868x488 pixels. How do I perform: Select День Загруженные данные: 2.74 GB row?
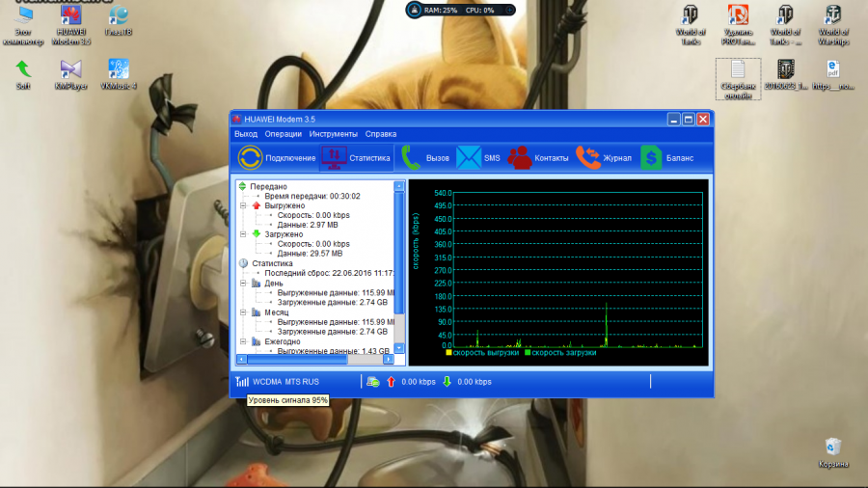332,302
